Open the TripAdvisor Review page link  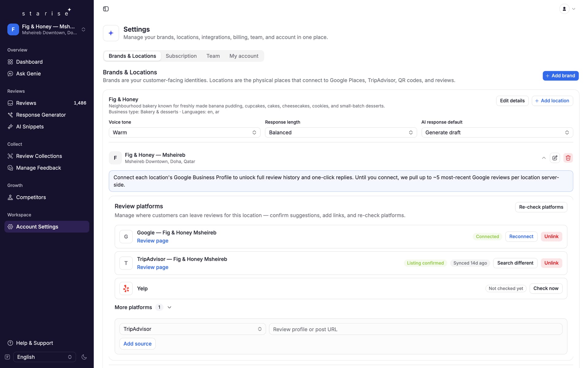[153, 267]
